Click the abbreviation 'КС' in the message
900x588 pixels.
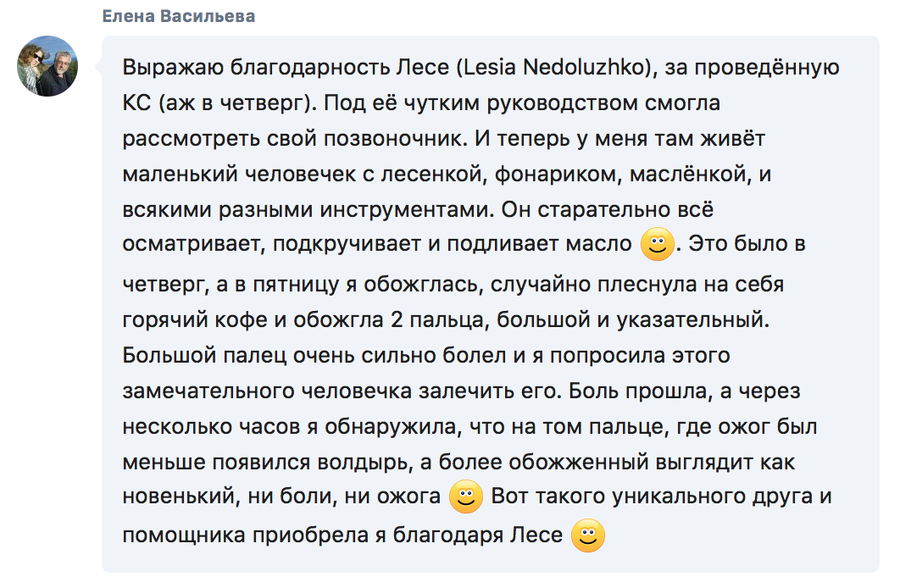136,103
